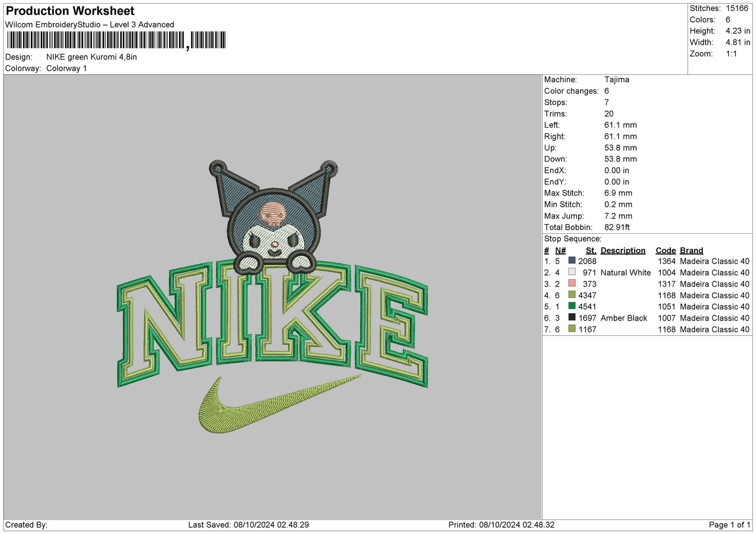
Task: Click the Height value 4.23 in
Action: point(738,31)
